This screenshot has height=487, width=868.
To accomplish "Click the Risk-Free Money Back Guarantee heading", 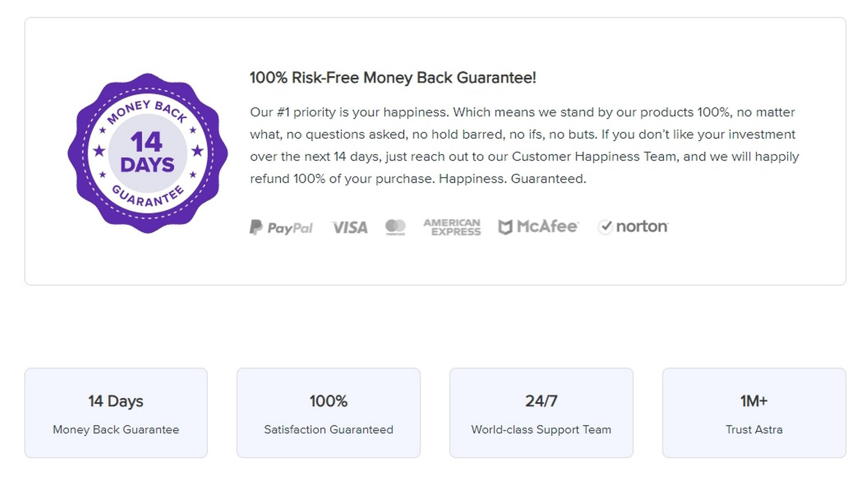I will [393, 78].
